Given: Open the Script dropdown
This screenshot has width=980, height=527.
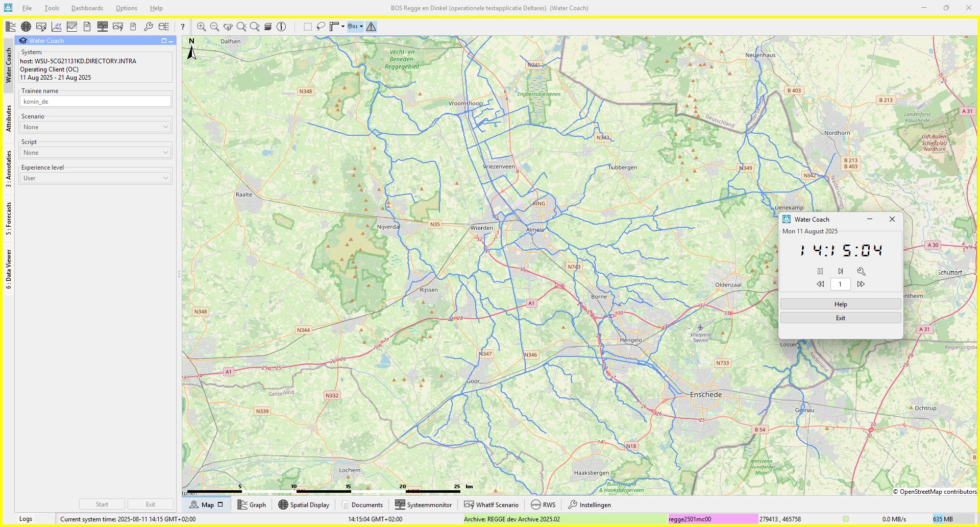Looking at the screenshot, I should pos(95,153).
